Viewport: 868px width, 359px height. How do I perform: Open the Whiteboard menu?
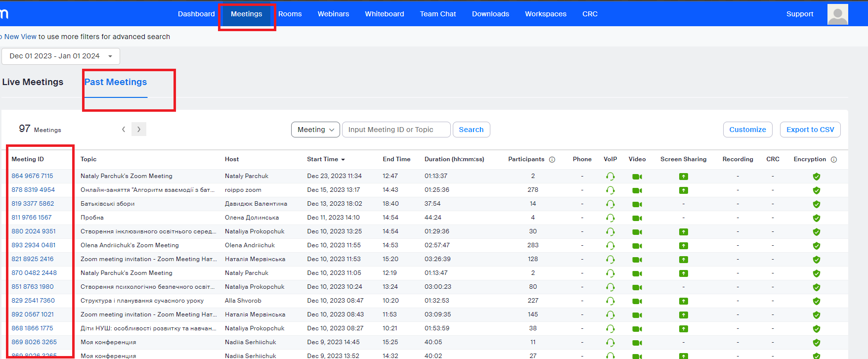coord(385,14)
